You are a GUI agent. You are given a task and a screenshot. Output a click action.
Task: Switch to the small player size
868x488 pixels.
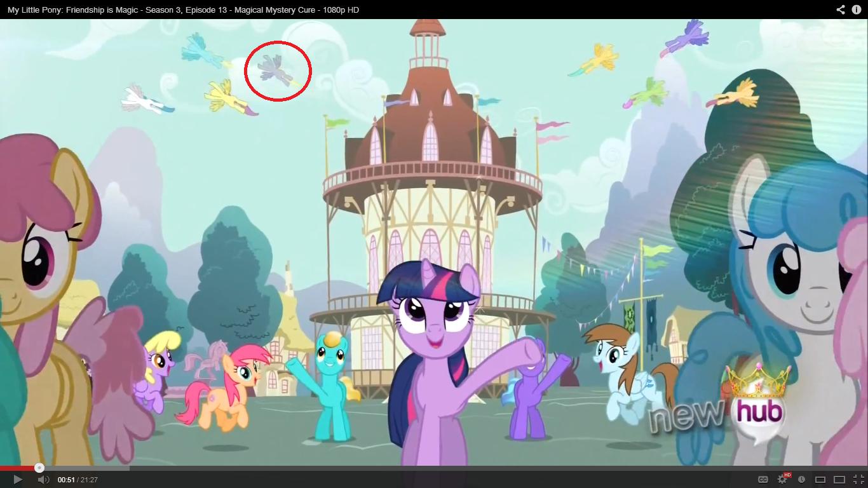point(820,480)
